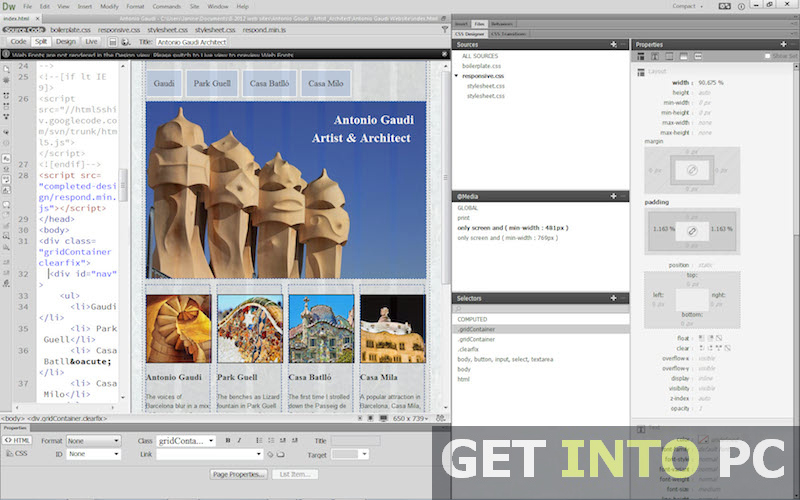The height and width of the screenshot is (500, 800).
Task: Open the Compact workspace switcher dropdown
Action: click(687, 6)
